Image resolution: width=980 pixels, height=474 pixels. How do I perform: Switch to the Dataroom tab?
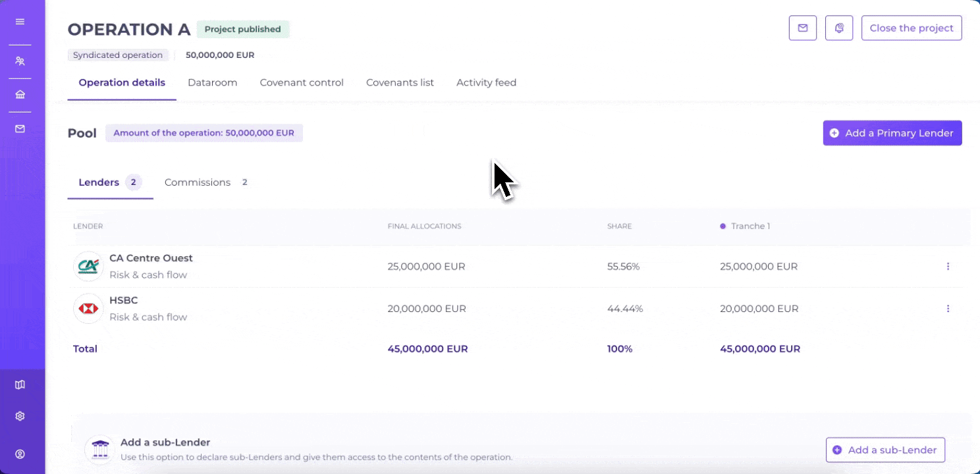pyautogui.click(x=212, y=83)
